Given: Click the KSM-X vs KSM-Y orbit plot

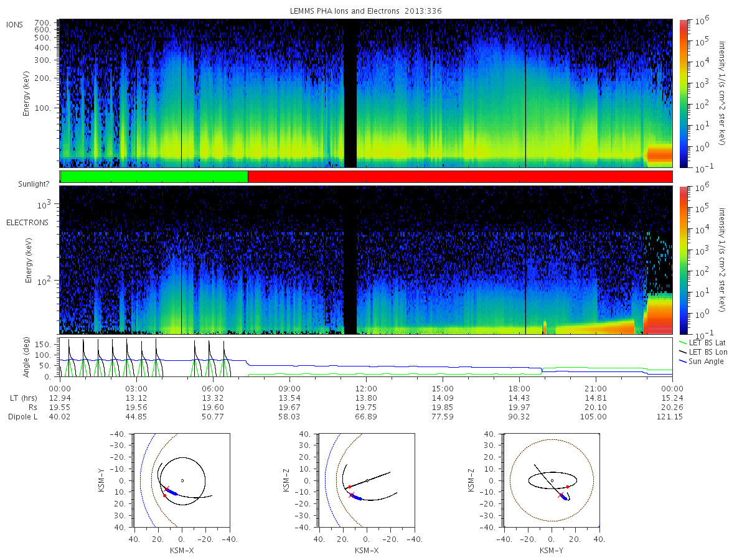Looking at the screenshot, I should (x=180, y=480).
